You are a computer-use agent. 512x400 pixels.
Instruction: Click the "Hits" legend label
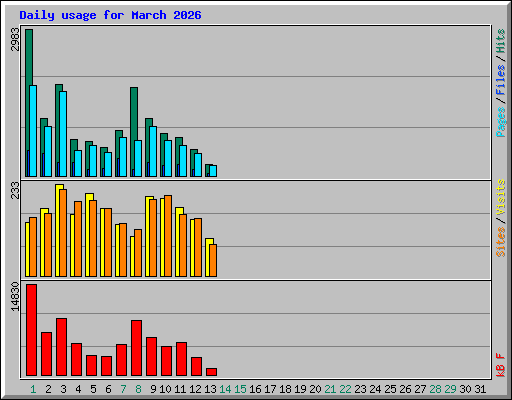click(x=501, y=41)
